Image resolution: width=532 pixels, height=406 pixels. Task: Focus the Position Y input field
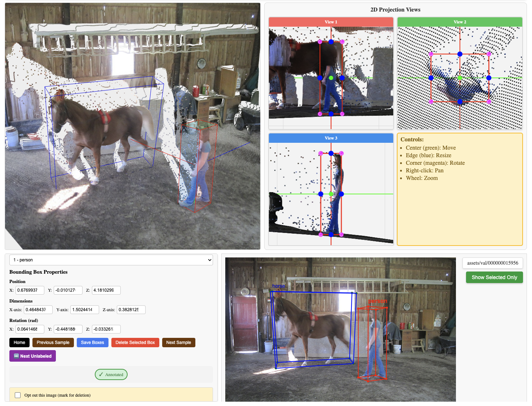[68, 290]
